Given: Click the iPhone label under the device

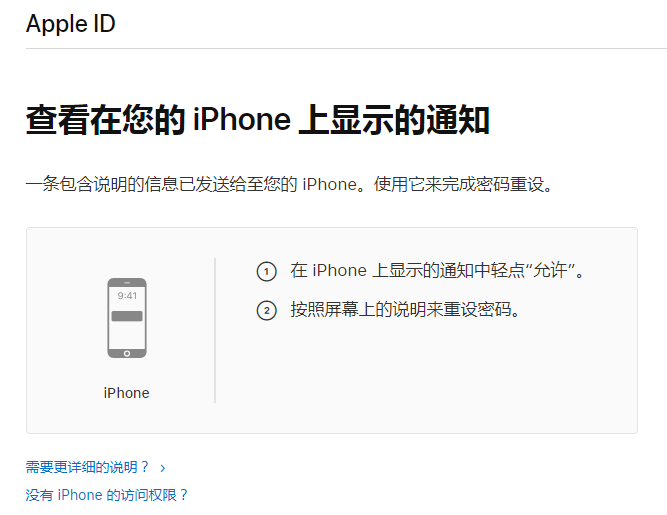Looking at the screenshot, I should pos(126,393).
